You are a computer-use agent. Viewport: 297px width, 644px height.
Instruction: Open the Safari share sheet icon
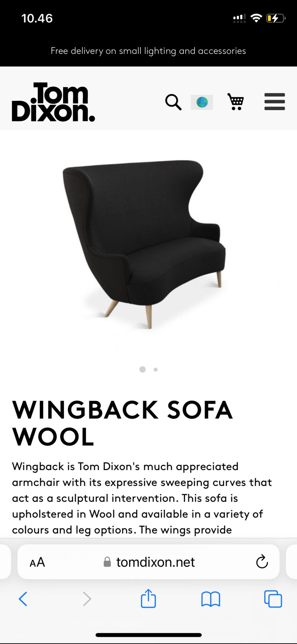coord(148,598)
